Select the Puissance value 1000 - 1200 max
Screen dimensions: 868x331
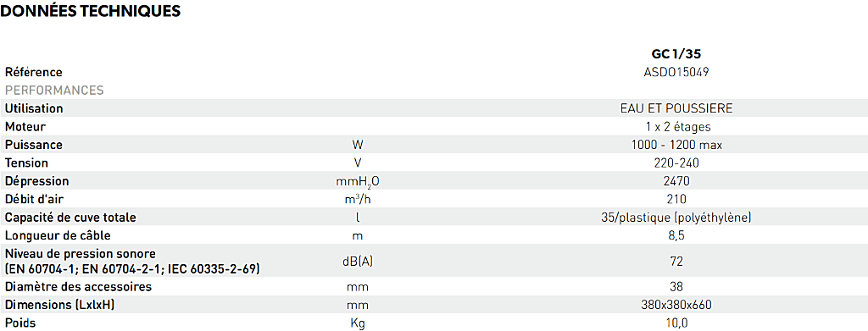pyautogui.click(x=676, y=145)
